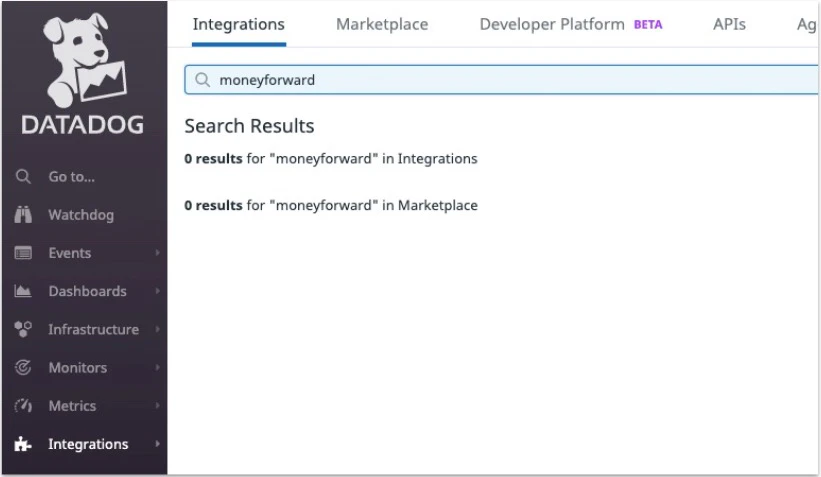Click the moneyforward search input field

click(502, 80)
